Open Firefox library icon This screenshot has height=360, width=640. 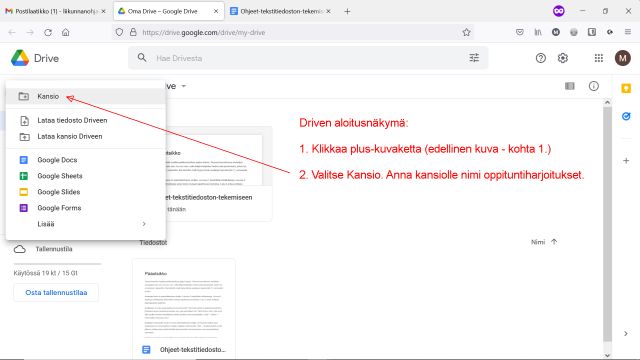(538, 32)
